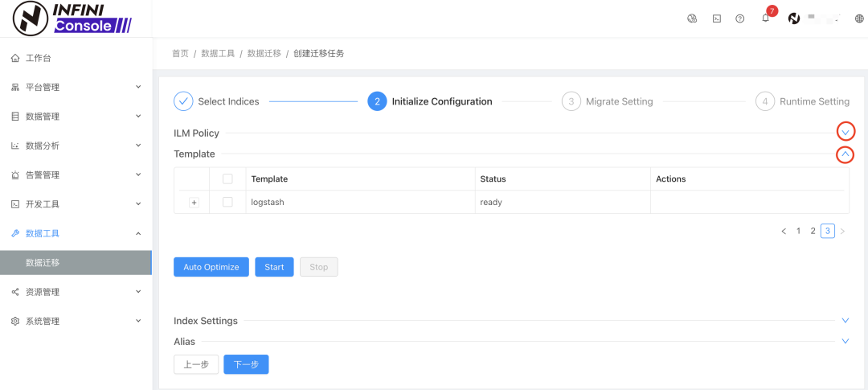Open the terminal console icon in header
This screenshot has height=390, width=868.
[716, 18]
